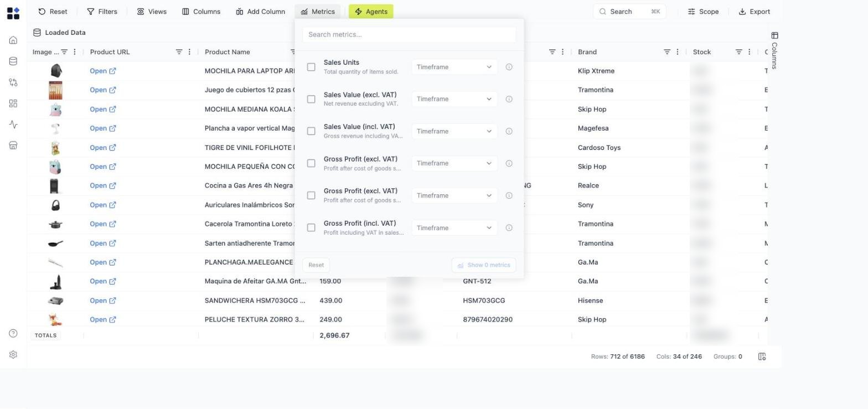868x409 pixels.
Task: Open the activity pulse icon in the sidebar
Action: [x=13, y=125]
